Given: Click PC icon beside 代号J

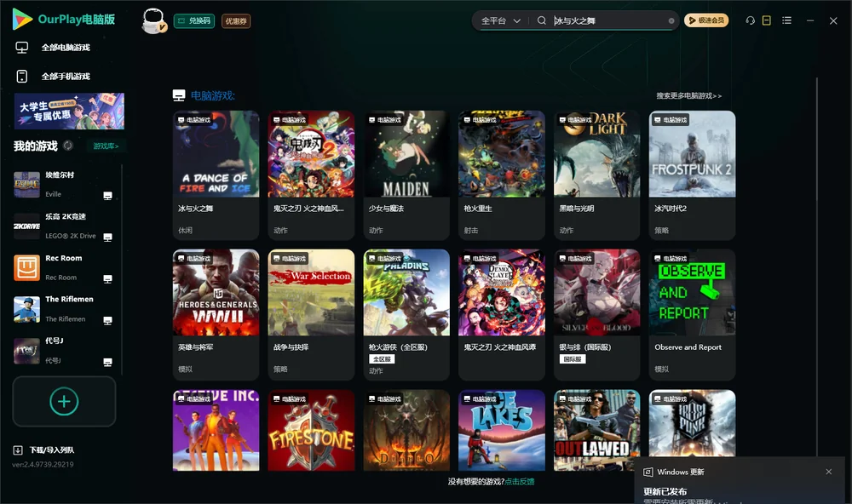Looking at the screenshot, I should [107, 363].
